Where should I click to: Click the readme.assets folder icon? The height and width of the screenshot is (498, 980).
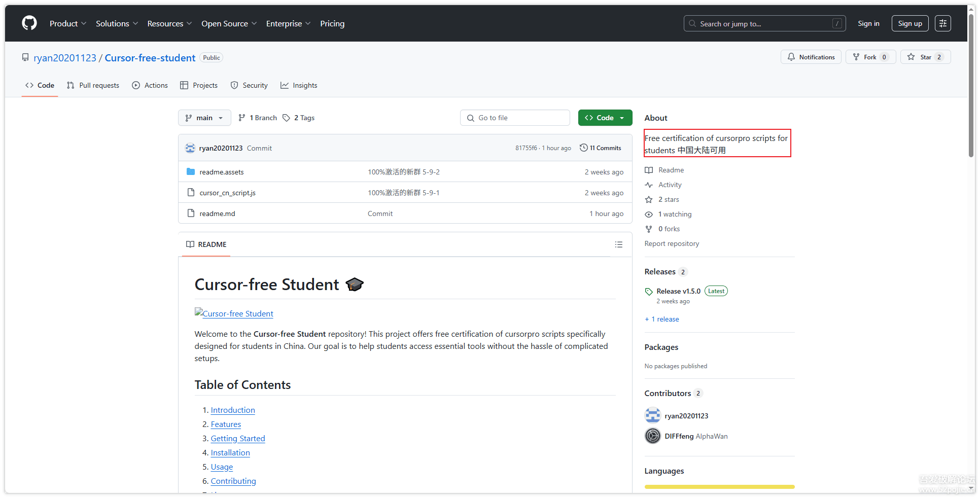tap(191, 172)
